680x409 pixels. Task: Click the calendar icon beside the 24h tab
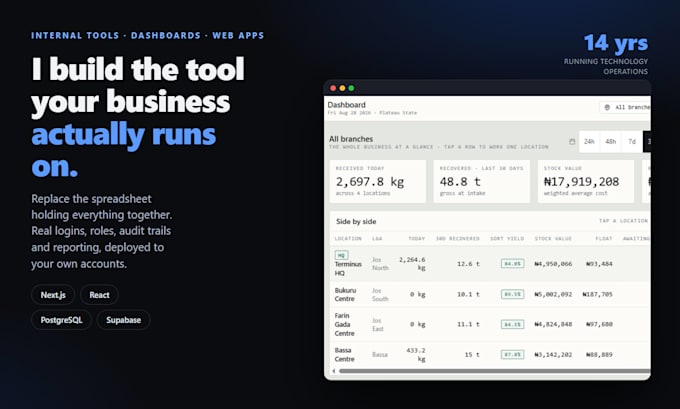[x=572, y=141]
